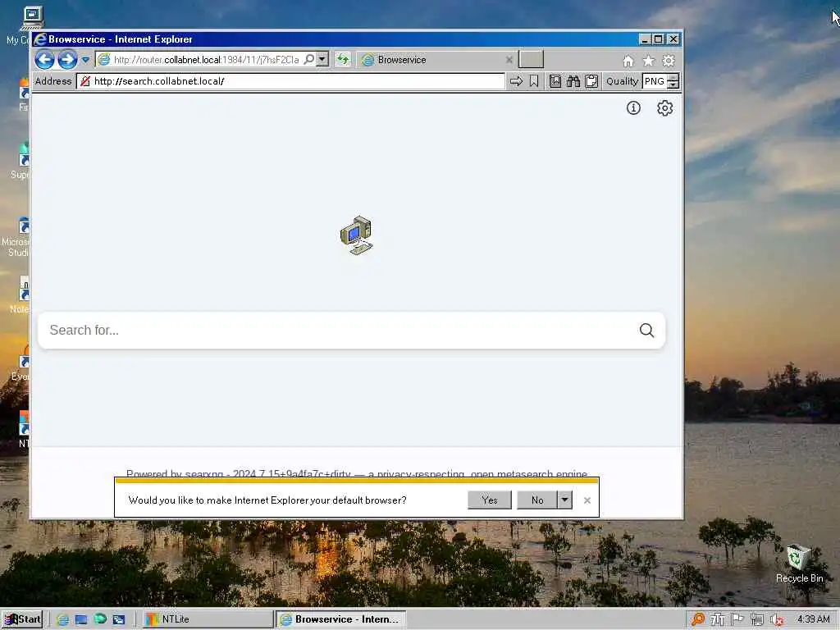The image size is (840, 630).
Task: Click the muted volume tray icon
Action: click(777, 620)
